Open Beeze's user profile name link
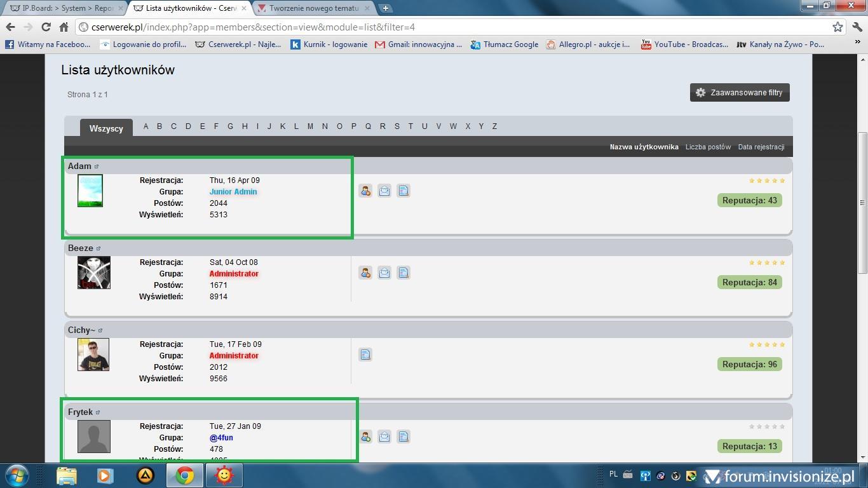 [x=81, y=248]
